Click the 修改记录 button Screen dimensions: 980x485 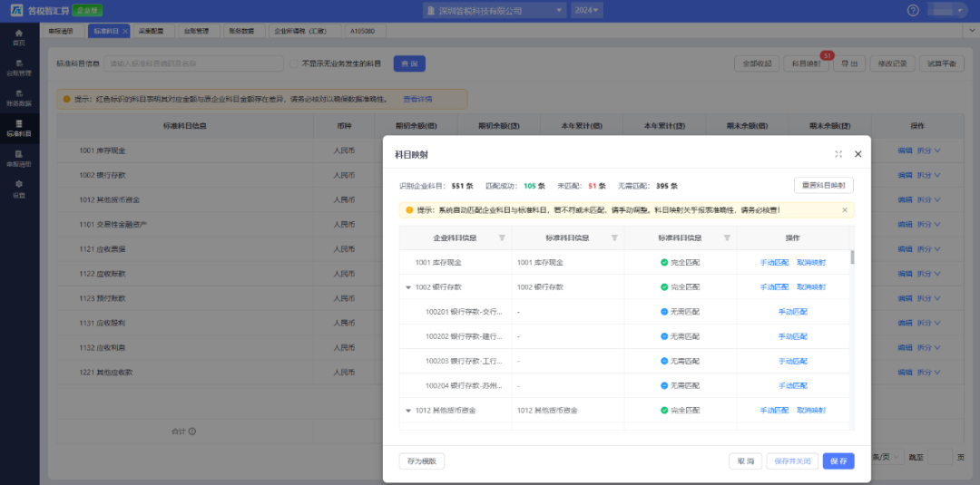coord(893,63)
